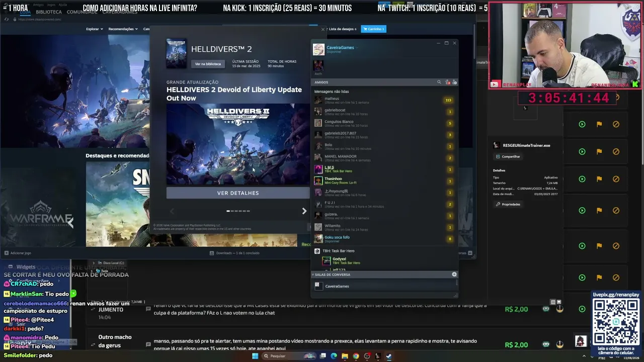Switch file explorer to details view icon
This screenshot has height=362, width=644.
pyautogui.click(x=553, y=302)
